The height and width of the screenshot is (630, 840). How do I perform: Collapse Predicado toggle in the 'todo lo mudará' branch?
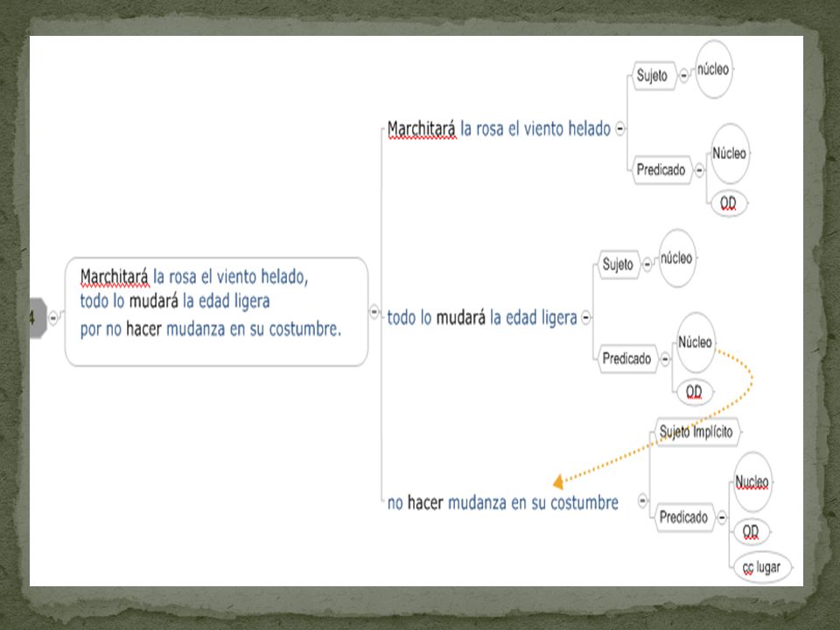[x=665, y=359]
